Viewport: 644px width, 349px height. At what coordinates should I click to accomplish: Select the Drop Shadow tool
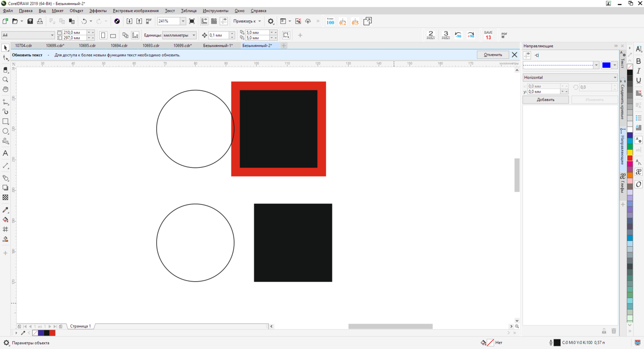(x=5, y=188)
